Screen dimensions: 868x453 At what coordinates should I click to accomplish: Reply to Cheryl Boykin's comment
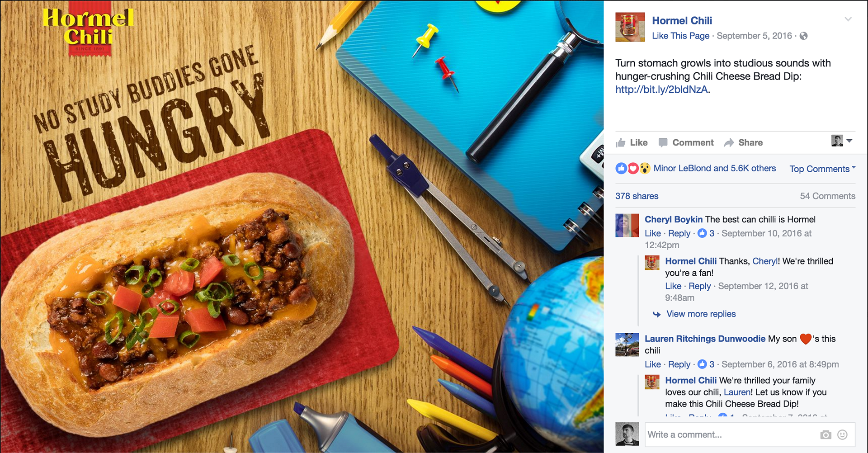(x=679, y=233)
